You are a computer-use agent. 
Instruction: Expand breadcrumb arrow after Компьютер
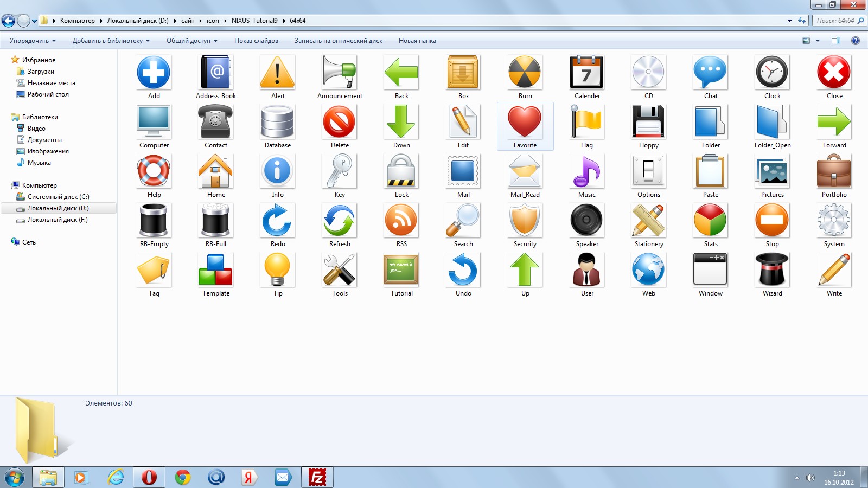101,21
